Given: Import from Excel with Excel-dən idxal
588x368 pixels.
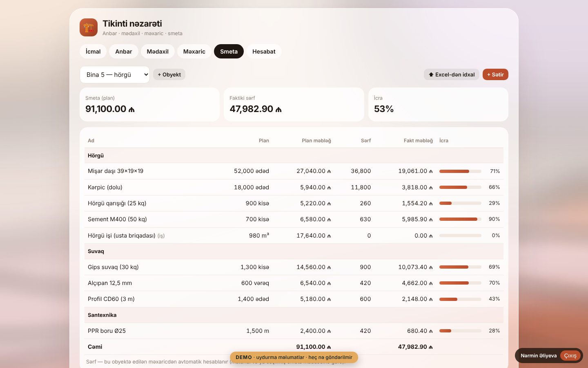Looking at the screenshot, I should click(x=452, y=74).
